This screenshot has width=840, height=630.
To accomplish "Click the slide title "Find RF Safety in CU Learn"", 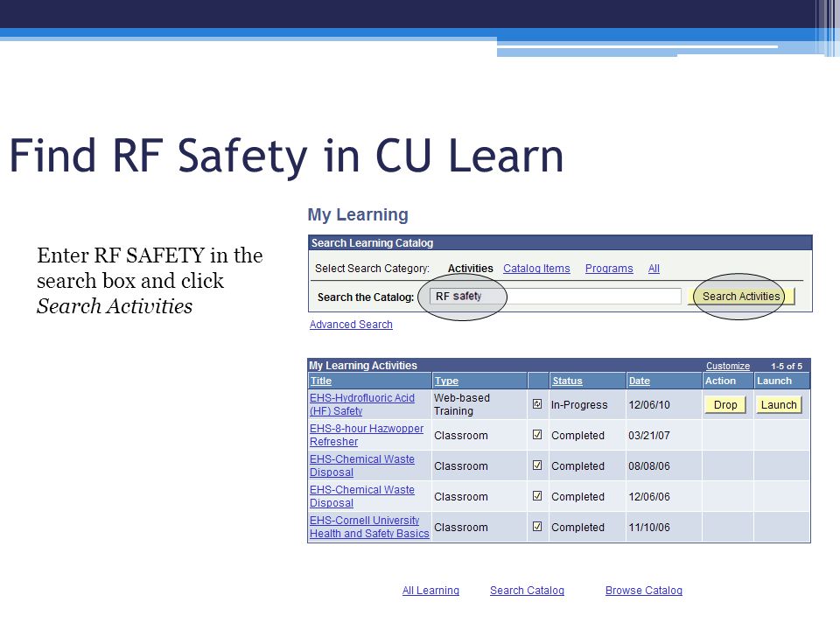I will (287, 157).
